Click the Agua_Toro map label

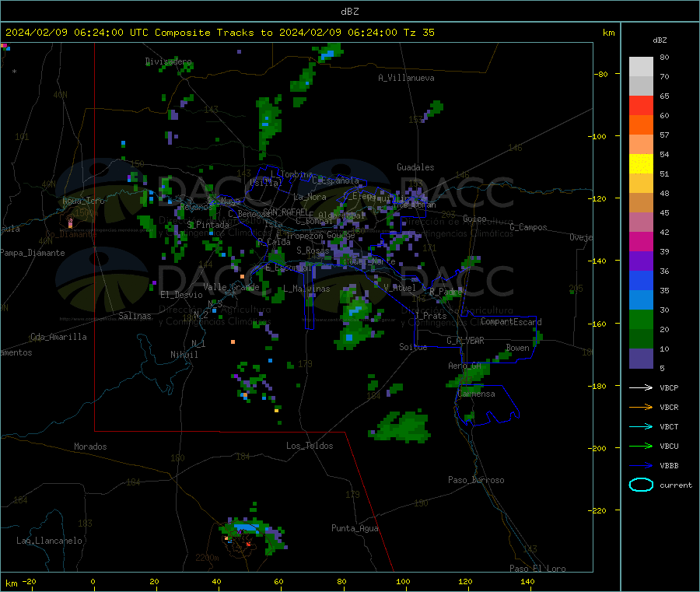click(x=83, y=201)
